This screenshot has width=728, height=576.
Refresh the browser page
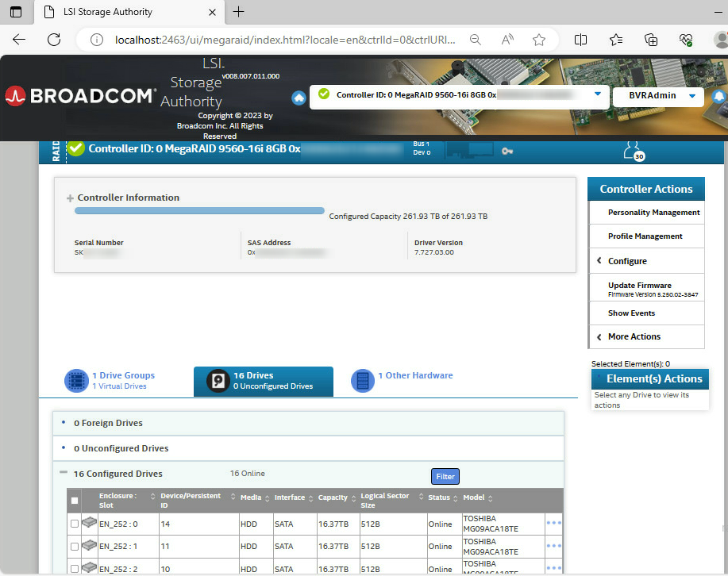(x=54, y=40)
